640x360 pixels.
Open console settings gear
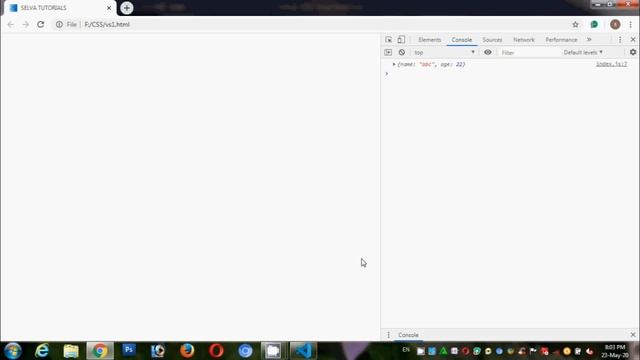tap(633, 52)
